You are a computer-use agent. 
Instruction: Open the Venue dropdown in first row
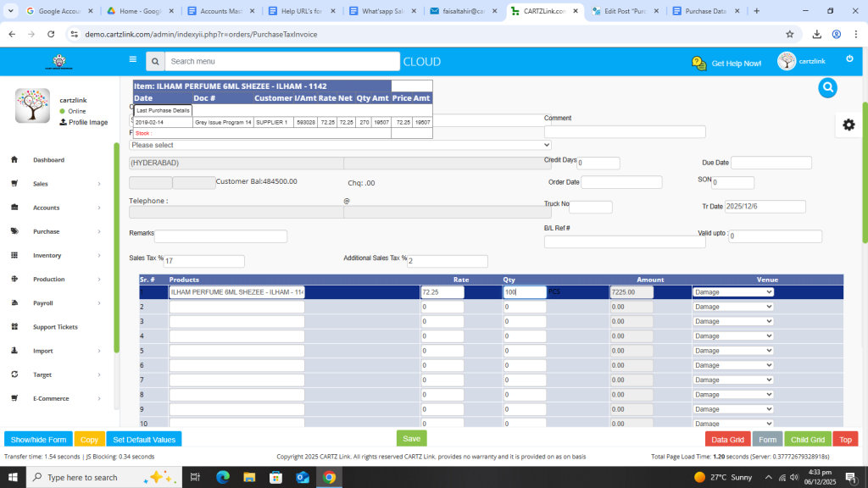coord(732,292)
